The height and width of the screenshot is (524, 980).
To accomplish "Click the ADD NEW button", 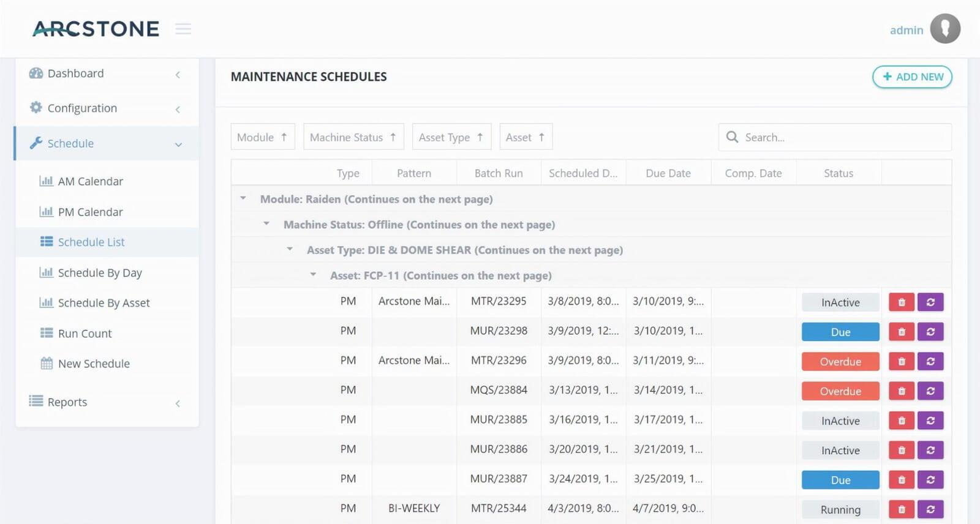I will coord(912,77).
